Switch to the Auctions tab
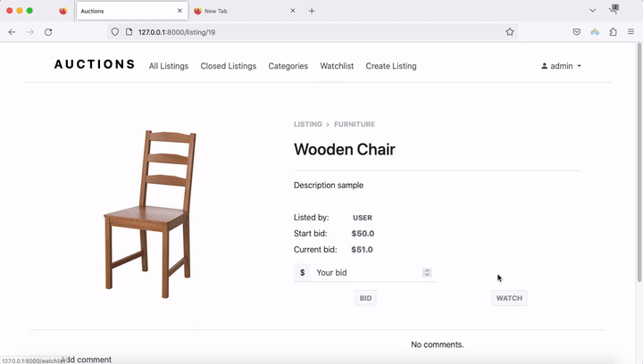 point(132,11)
